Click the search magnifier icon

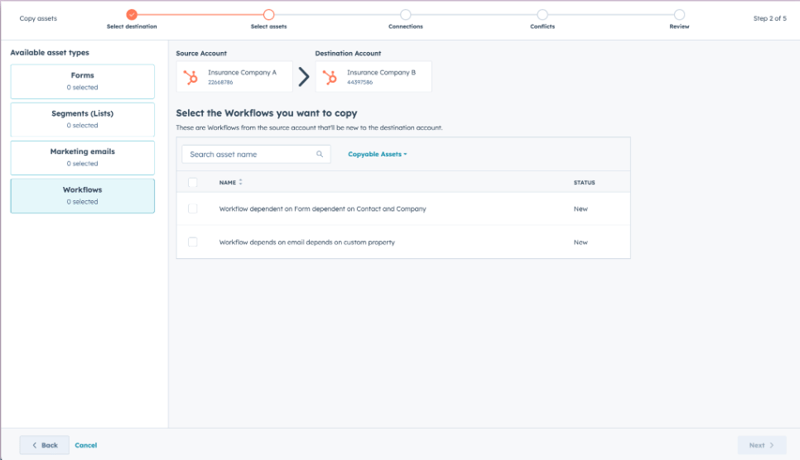pyautogui.click(x=320, y=155)
